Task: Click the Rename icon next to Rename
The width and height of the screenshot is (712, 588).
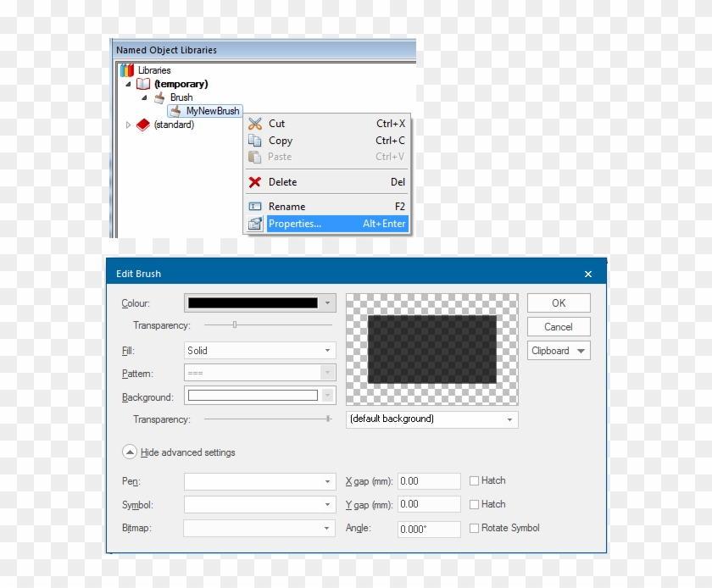Action: click(254, 206)
